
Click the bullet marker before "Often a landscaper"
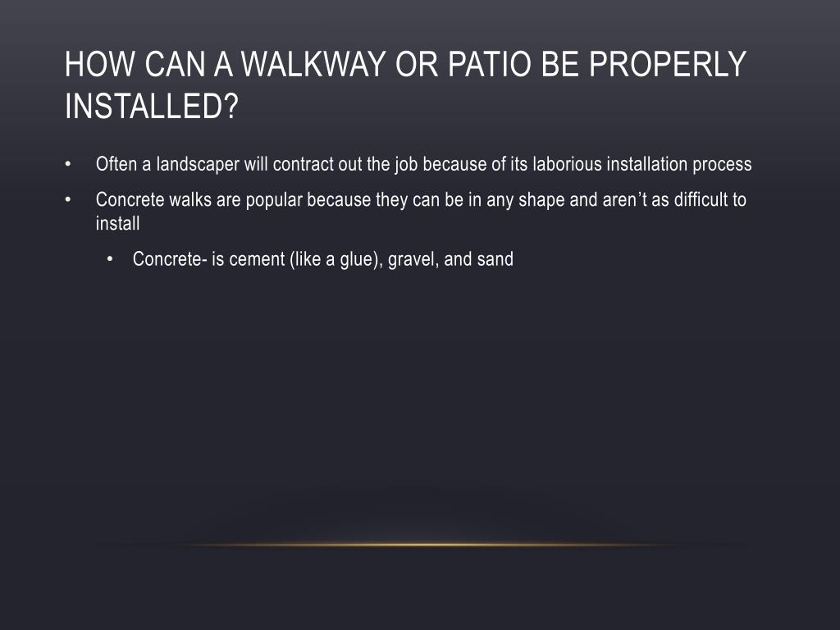tap(68, 164)
